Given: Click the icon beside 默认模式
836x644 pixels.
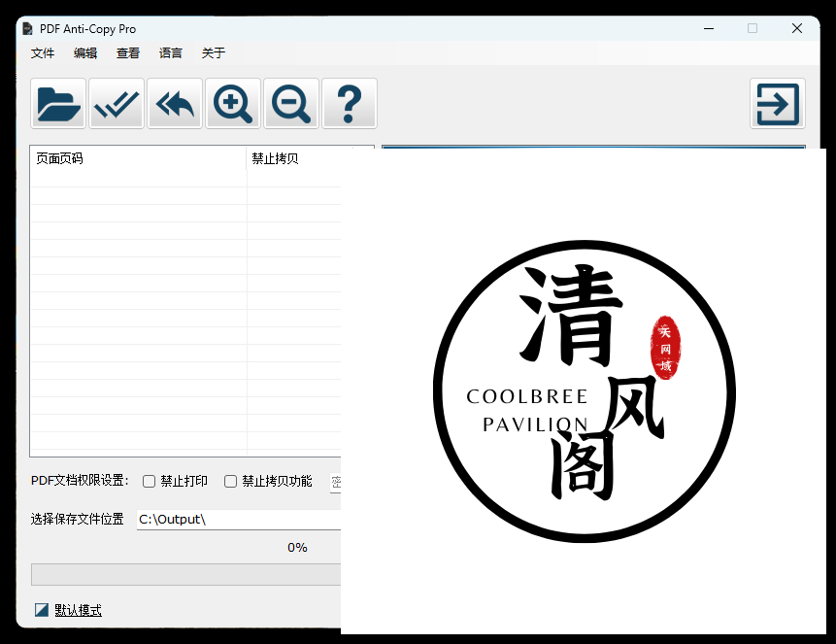Looking at the screenshot, I should [42, 610].
